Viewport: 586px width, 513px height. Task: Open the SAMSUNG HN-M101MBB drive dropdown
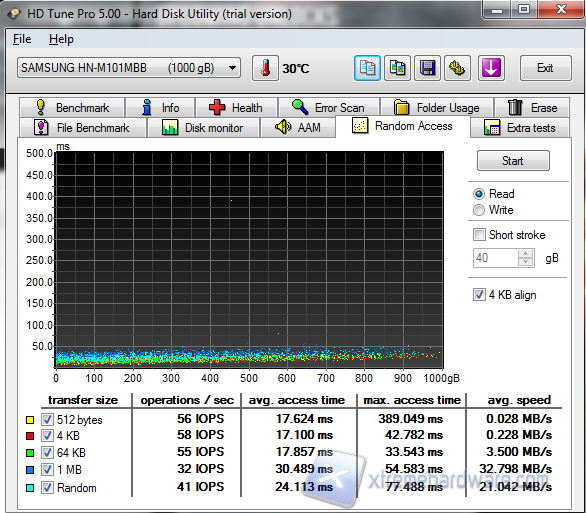click(x=129, y=68)
